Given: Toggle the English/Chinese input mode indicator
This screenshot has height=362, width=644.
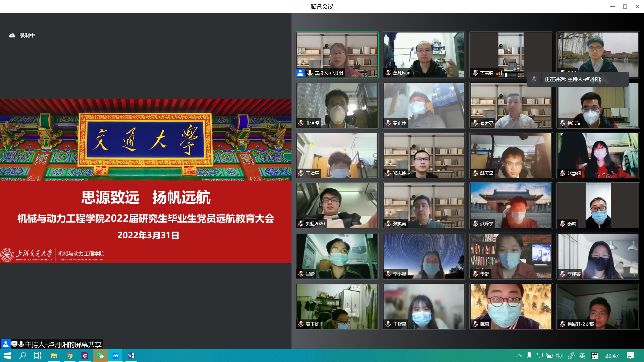Looking at the screenshot, I should [x=582, y=356].
